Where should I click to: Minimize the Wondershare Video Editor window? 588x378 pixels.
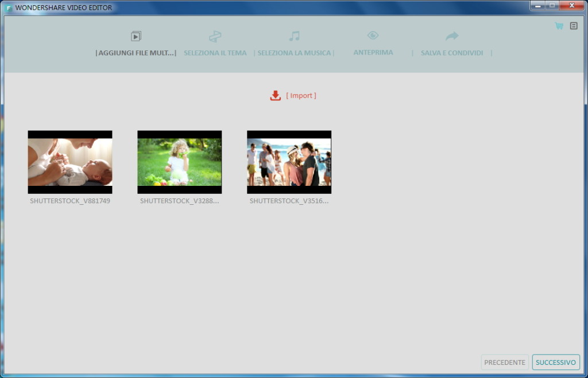tap(537, 6)
